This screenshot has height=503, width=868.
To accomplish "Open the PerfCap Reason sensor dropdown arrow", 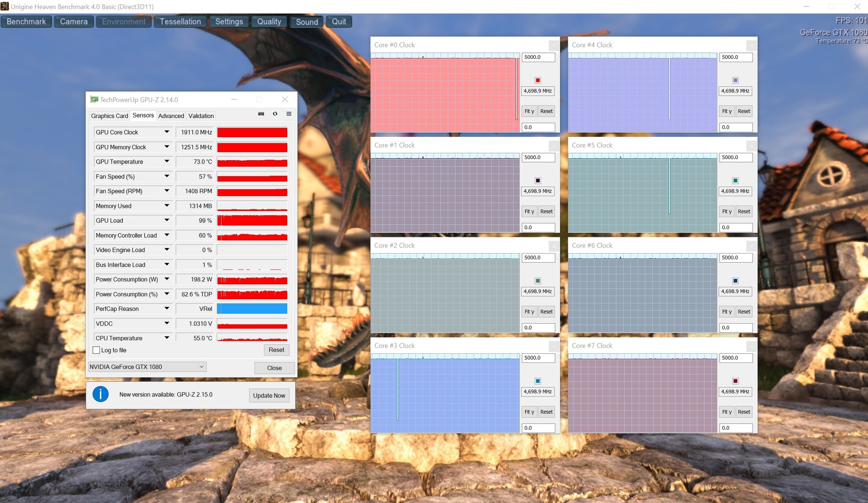I will (167, 309).
